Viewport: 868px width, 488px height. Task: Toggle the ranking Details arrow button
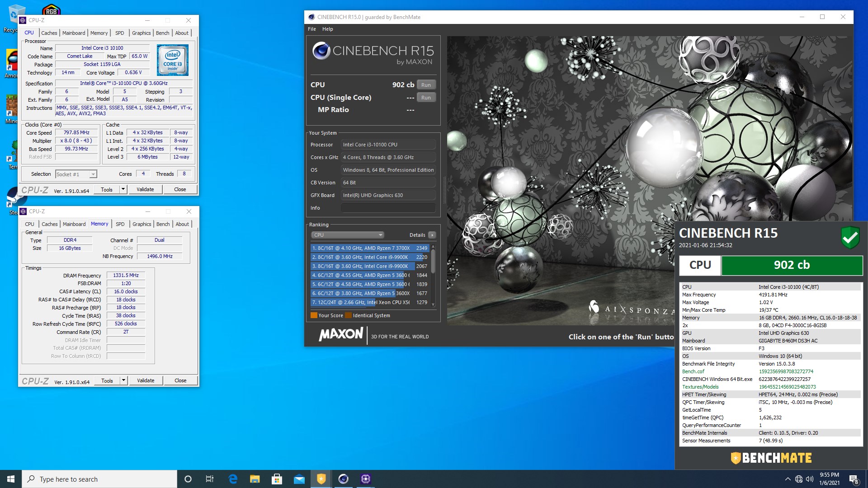click(x=432, y=235)
